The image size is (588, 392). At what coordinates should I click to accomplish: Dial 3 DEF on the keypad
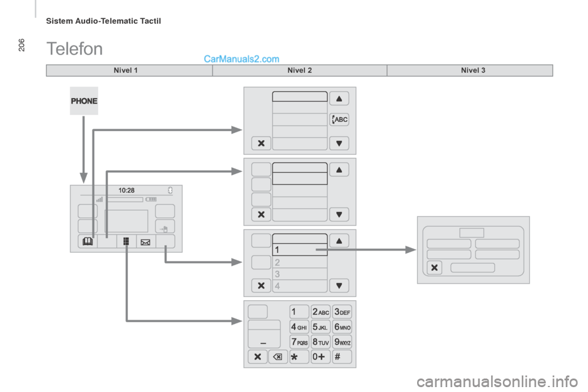[x=342, y=312]
